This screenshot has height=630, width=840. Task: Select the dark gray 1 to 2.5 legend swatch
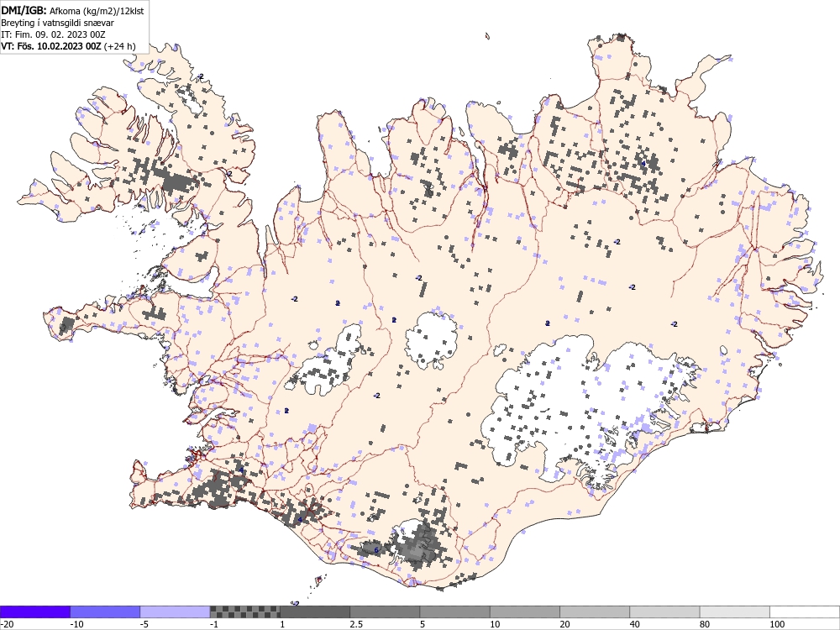point(315,612)
